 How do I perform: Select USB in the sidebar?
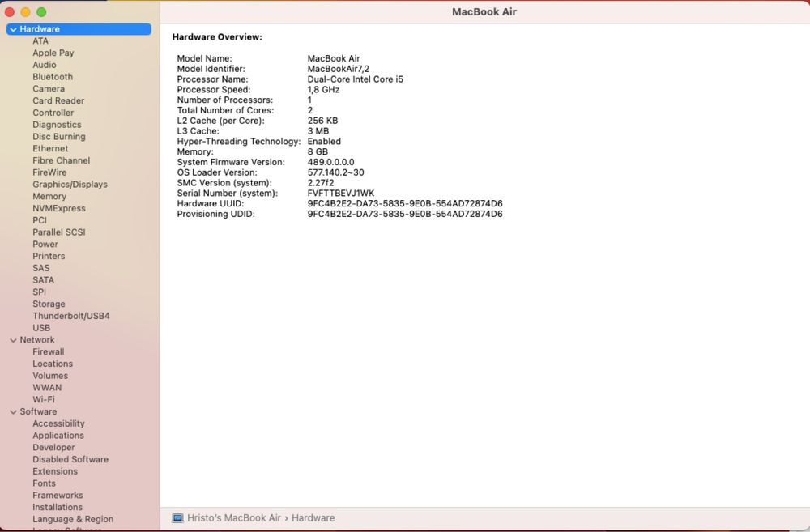pos(41,327)
